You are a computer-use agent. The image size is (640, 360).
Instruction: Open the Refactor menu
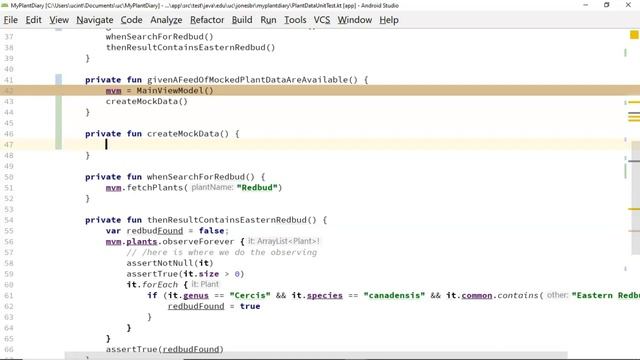[207, 20]
